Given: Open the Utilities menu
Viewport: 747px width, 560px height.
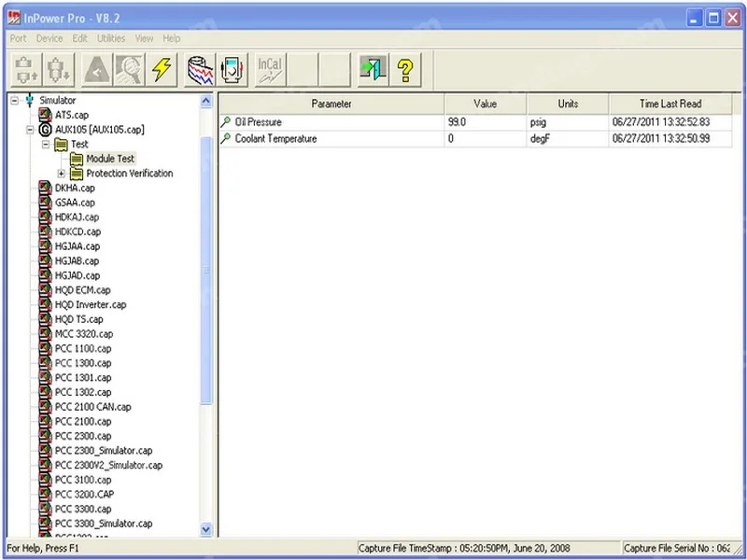Looking at the screenshot, I should [x=111, y=38].
